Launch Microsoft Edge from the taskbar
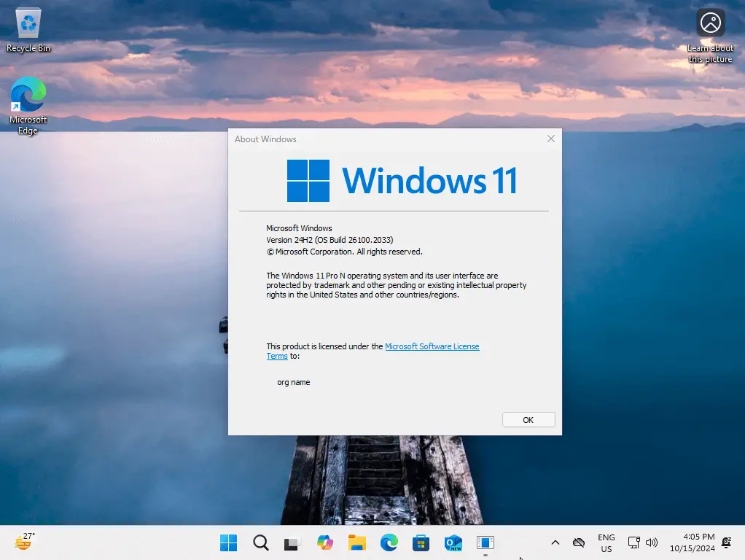This screenshot has height=560, width=745. (389, 542)
